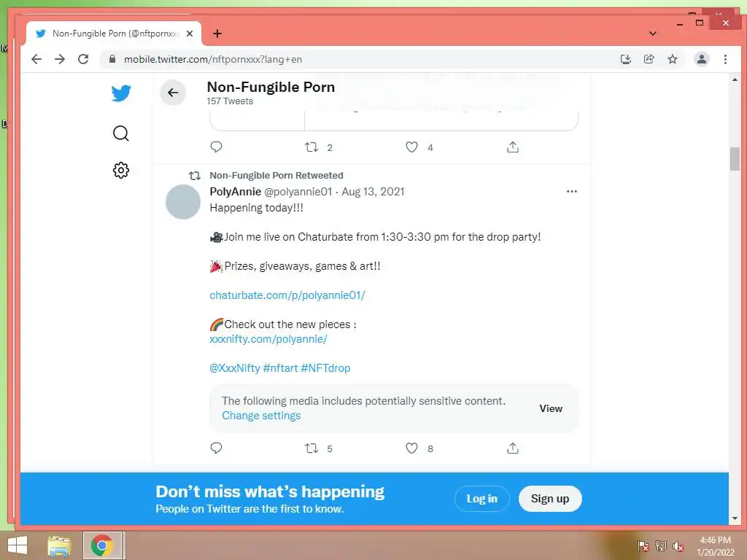Image resolution: width=747 pixels, height=560 pixels.
Task: Open File Explorer from taskbar
Action: pos(59,545)
